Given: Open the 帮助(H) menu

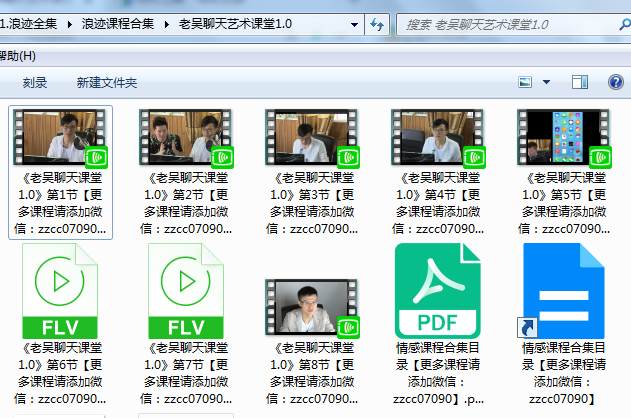Looking at the screenshot, I should click(18, 56).
